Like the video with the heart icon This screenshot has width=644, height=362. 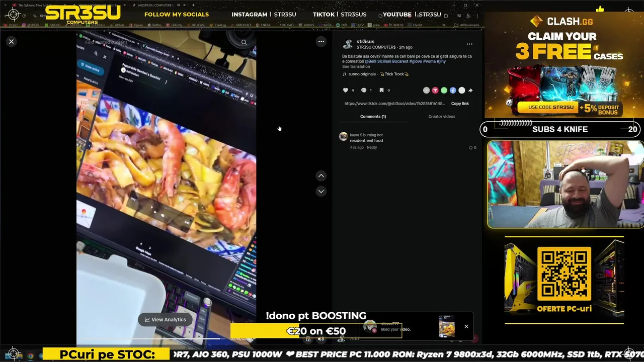(346, 90)
